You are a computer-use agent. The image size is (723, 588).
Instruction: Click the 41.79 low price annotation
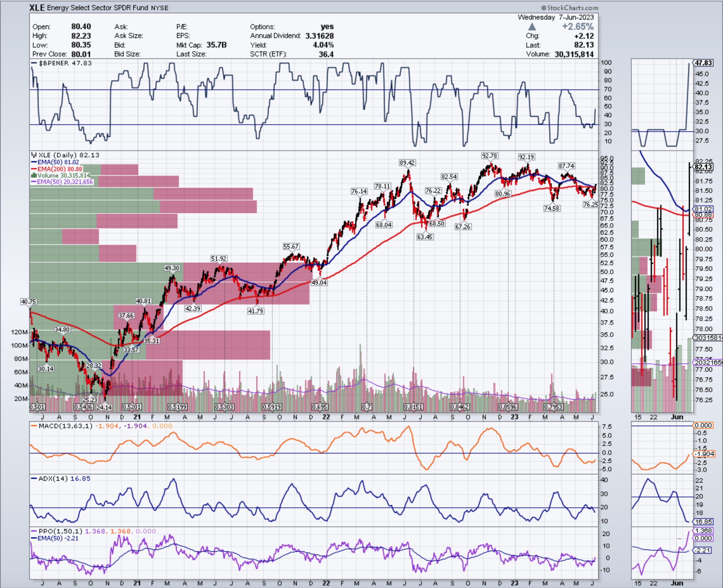click(255, 311)
